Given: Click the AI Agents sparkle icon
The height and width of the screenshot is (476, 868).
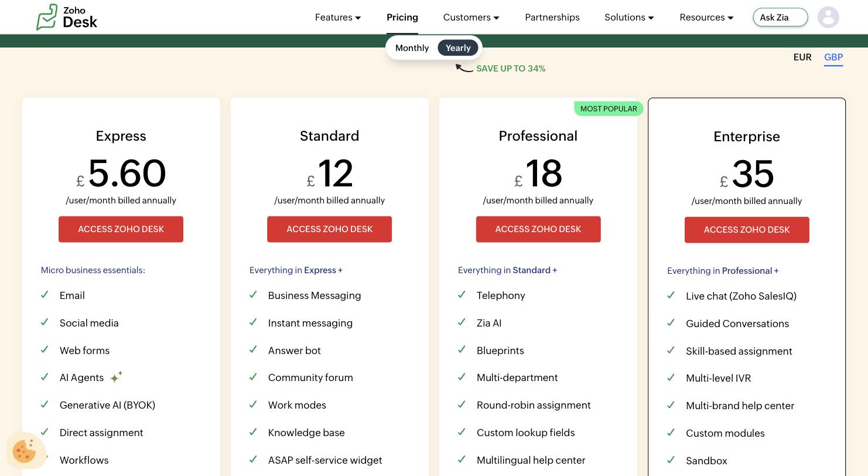Looking at the screenshot, I should tap(116, 377).
